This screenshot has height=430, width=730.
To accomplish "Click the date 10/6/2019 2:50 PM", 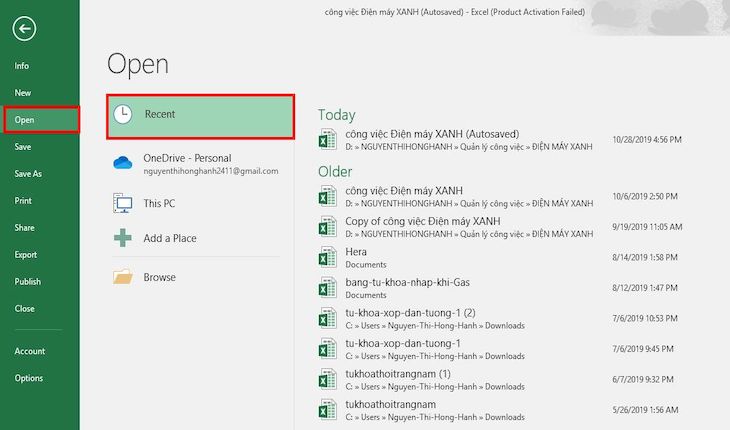I will (x=645, y=196).
